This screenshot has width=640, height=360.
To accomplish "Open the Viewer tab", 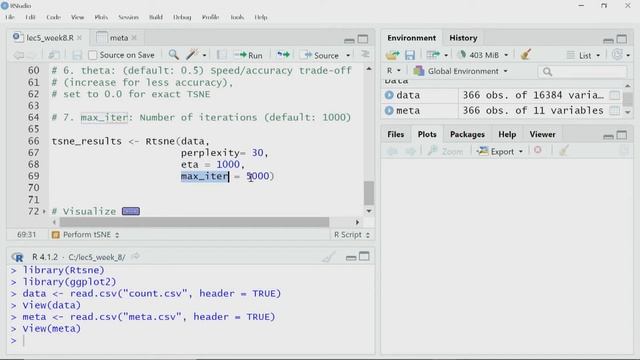I will point(542,134).
